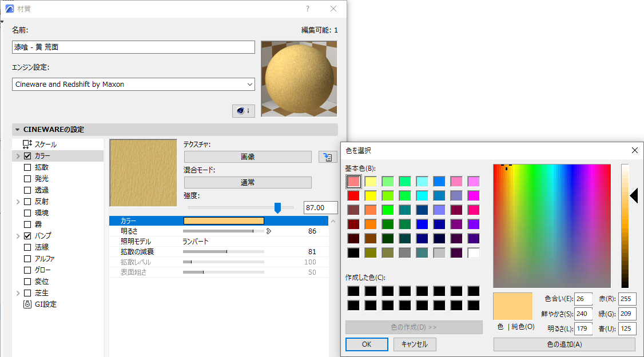Open the 混合モード selector showing 通常
This screenshot has height=357, width=644.
[248, 182]
